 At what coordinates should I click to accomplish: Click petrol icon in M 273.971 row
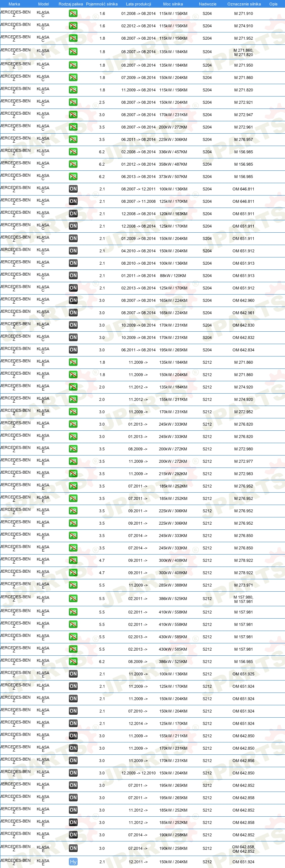73,585
